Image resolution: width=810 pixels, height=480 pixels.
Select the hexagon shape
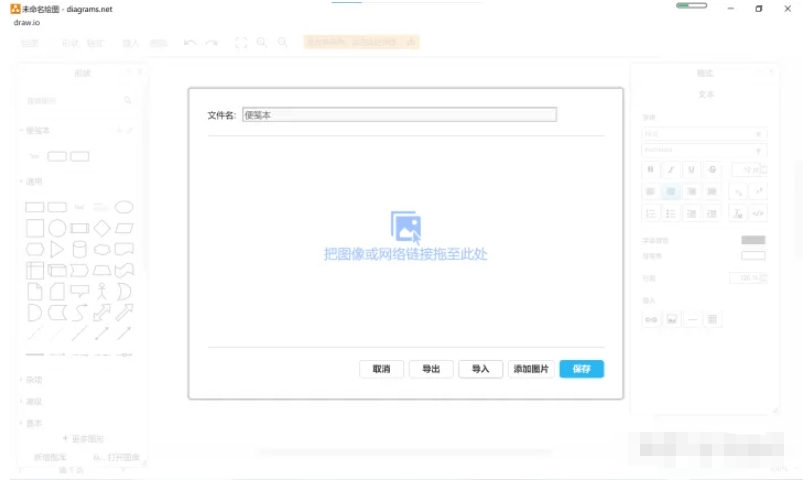[35, 249]
